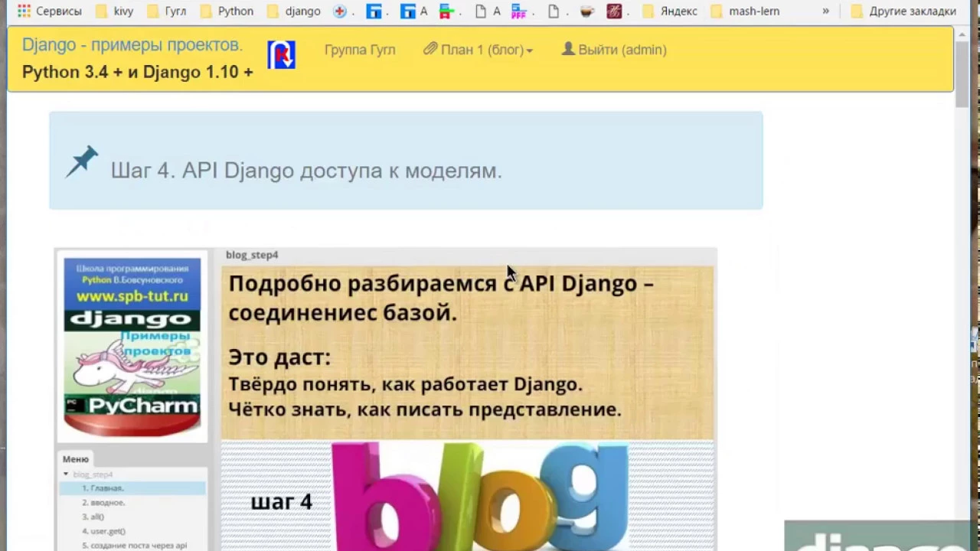The image size is (980, 551).
Task: Select menu item 3. all()
Action: click(93, 517)
